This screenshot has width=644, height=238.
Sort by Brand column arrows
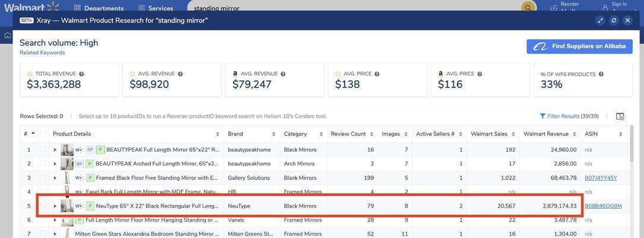pos(273,134)
